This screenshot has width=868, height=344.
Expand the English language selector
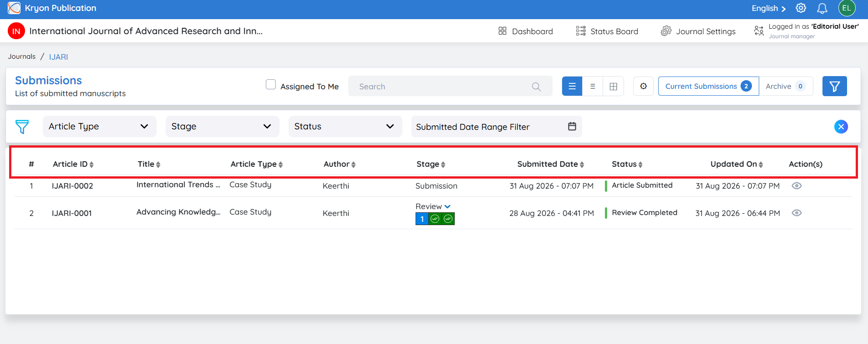768,8
